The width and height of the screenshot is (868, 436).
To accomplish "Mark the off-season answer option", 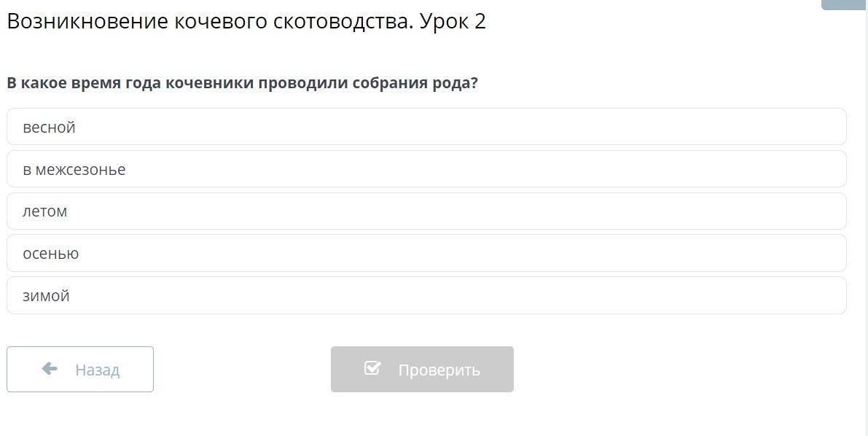I will 74,170.
